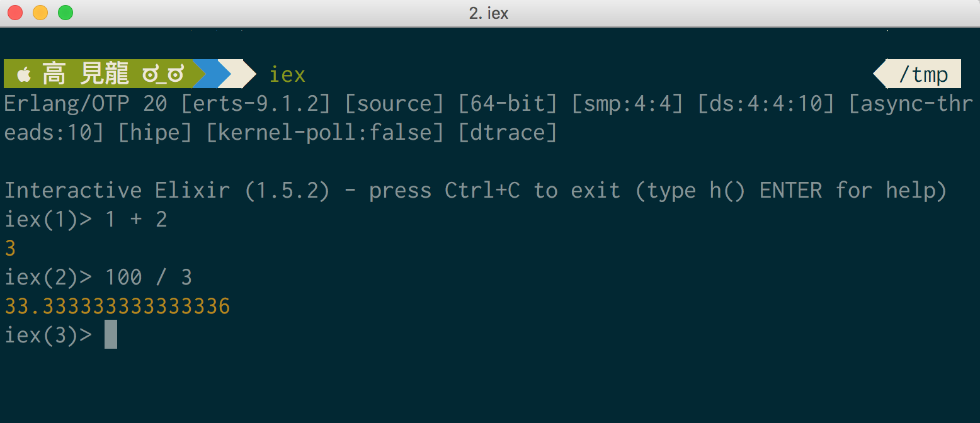The image size is (980, 423).
Task: Click the iex(2)> prompt label
Action: [48, 278]
